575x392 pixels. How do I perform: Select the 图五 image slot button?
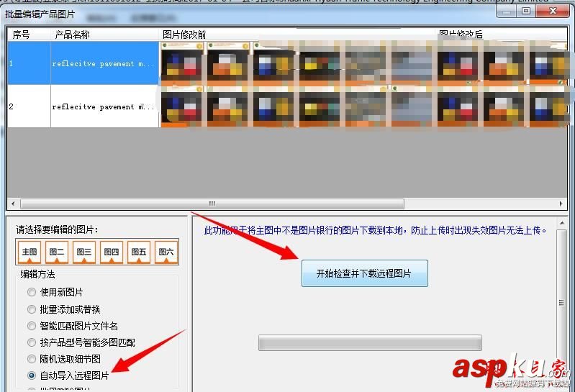tap(139, 252)
